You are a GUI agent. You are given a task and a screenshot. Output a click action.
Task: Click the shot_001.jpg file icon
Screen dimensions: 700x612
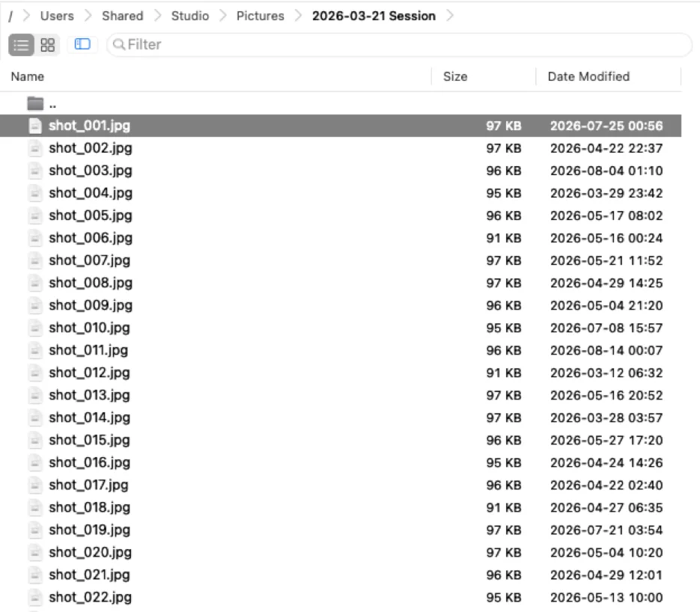(x=35, y=126)
